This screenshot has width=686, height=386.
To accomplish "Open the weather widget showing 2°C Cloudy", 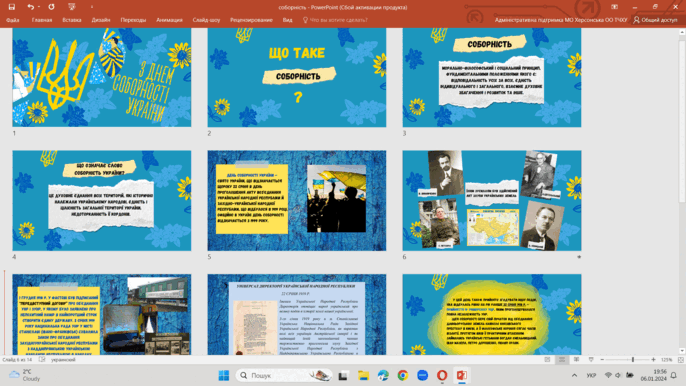I will pos(25,375).
